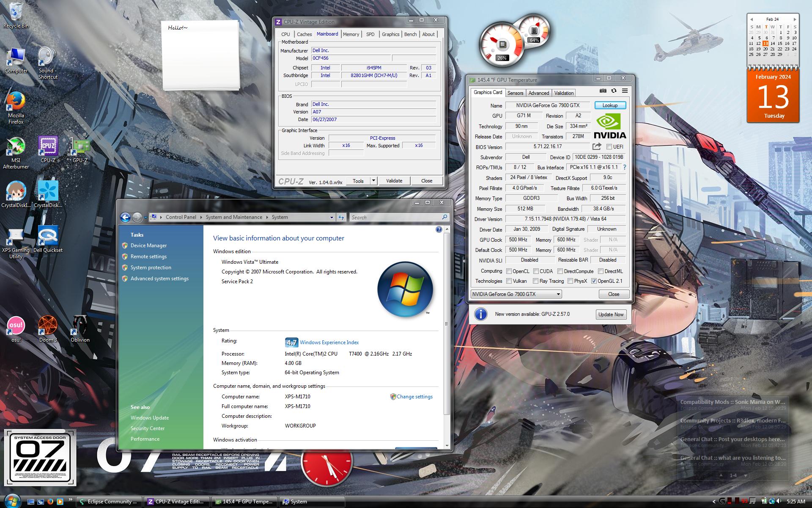This screenshot has width=812, height=508.
Task: Enable the CUDA checkbox
Action: (x=536, y=271)
